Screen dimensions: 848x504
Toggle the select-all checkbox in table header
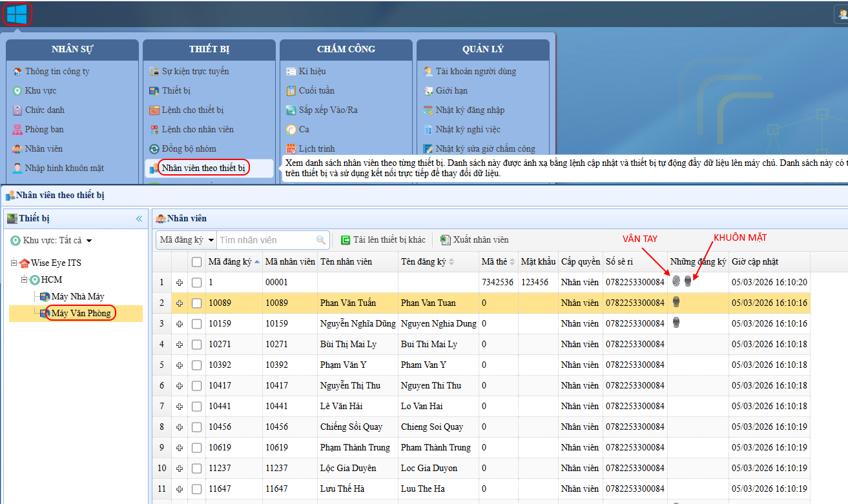click(x=197, y=261)
